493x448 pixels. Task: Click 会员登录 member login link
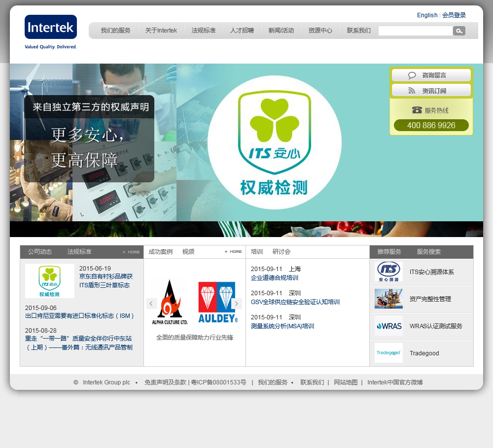pyautogui.click(x=454, y=15)
